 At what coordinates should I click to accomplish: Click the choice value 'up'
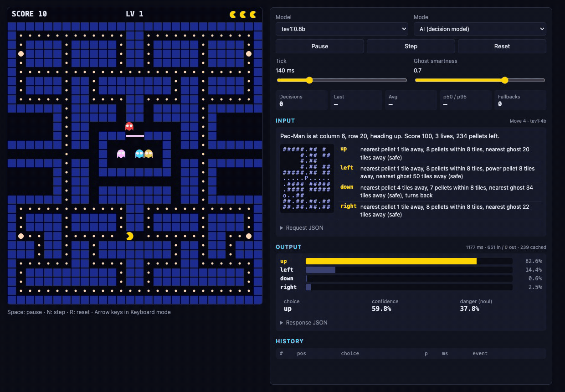click(288, 309)
